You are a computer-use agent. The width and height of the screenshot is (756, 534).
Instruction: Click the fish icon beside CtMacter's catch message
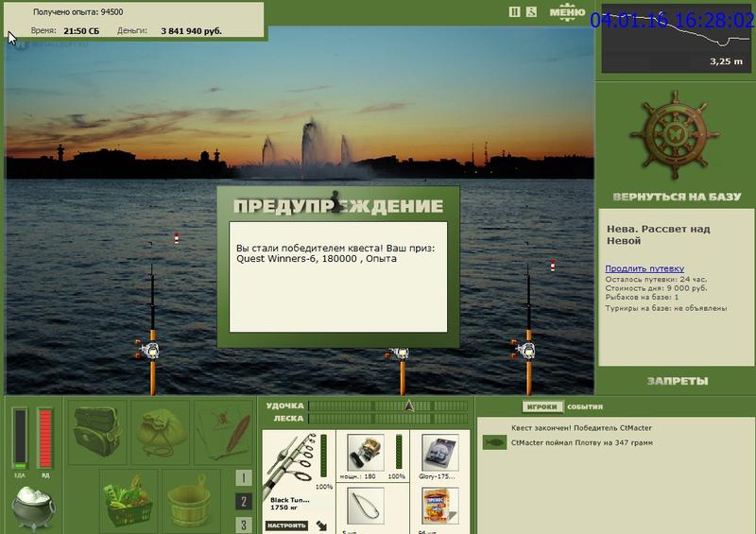[x=494, y=442]
